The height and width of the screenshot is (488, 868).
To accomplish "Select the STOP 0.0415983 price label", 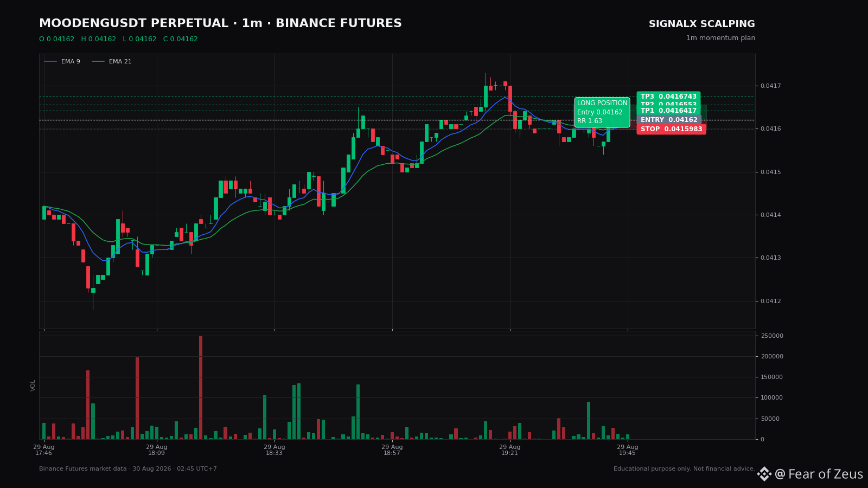I will click(671, 129).
